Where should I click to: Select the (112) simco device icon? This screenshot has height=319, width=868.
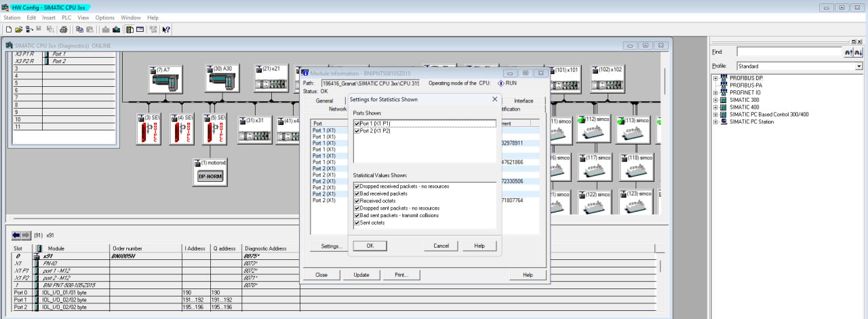(594, 129)
